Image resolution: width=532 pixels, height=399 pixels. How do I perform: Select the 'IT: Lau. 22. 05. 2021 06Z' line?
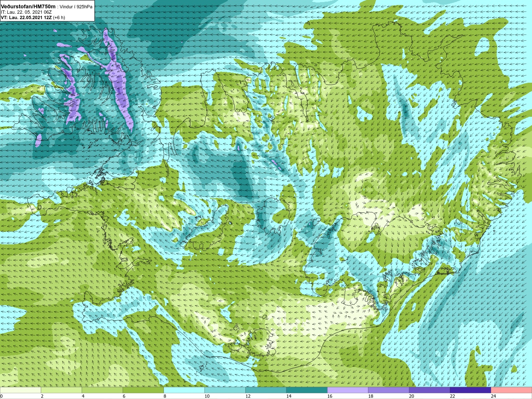(x=26, y=12)
